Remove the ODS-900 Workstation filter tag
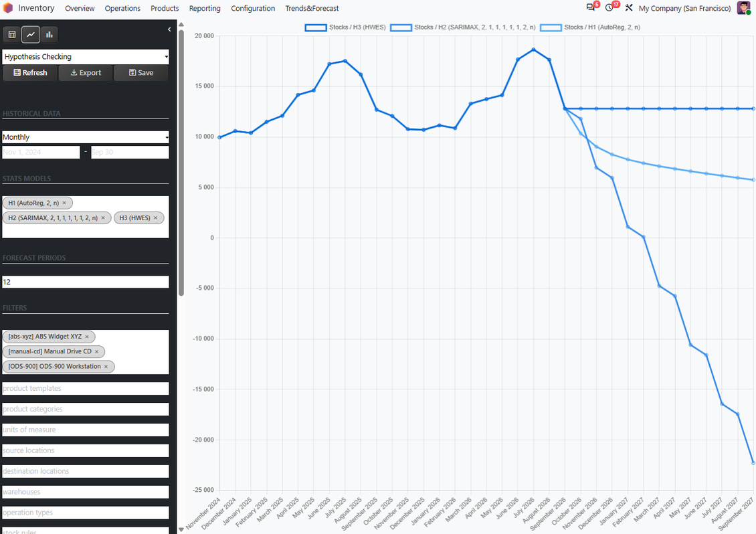Screen dimensions: 756x534 (x=106, y=367)
